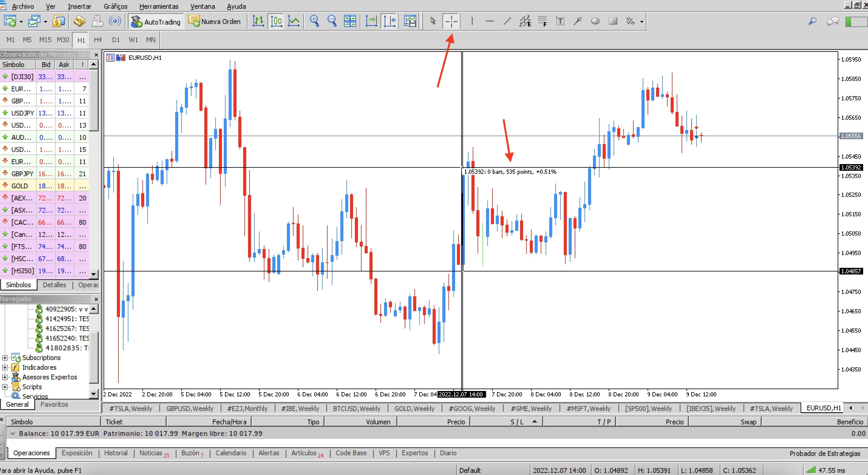Open New Chart dropdown arrow
Screen dimensions: 868x475
pos(21,22)
